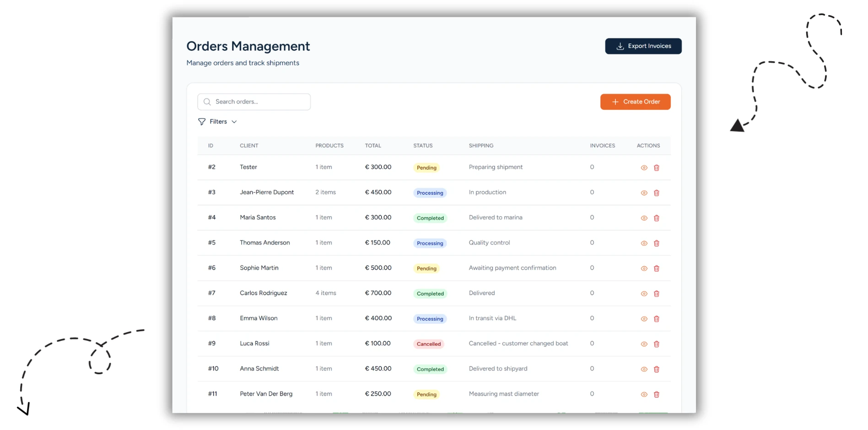Click the download icon in Export Invoices
This screenshot has height=430, width=868.
pyautogui.click(x=620, y=46)
